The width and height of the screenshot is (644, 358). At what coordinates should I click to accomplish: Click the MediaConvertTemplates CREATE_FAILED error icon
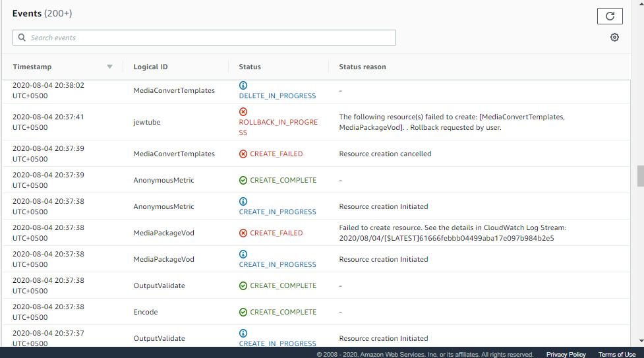[243, 154]
